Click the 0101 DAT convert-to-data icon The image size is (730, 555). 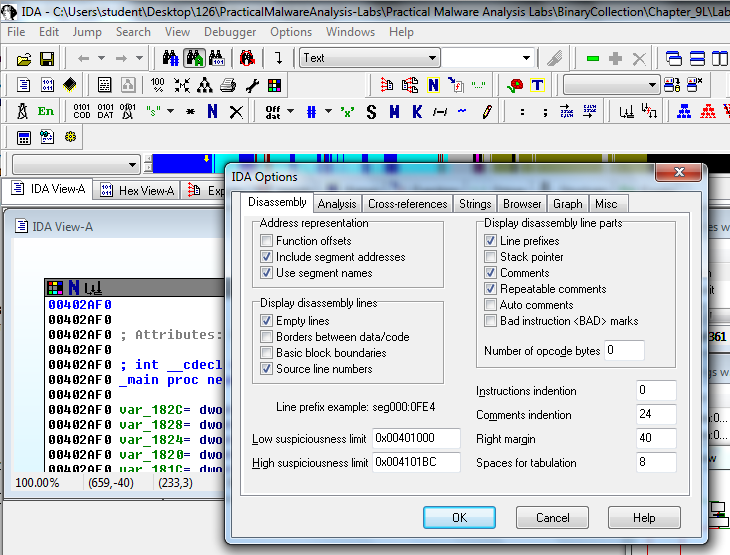click(x=106, y=111)
